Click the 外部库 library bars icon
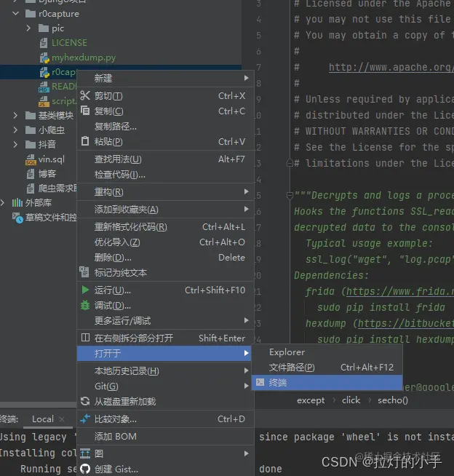This screenshot has height=476, width=454. tap(17, 202)
